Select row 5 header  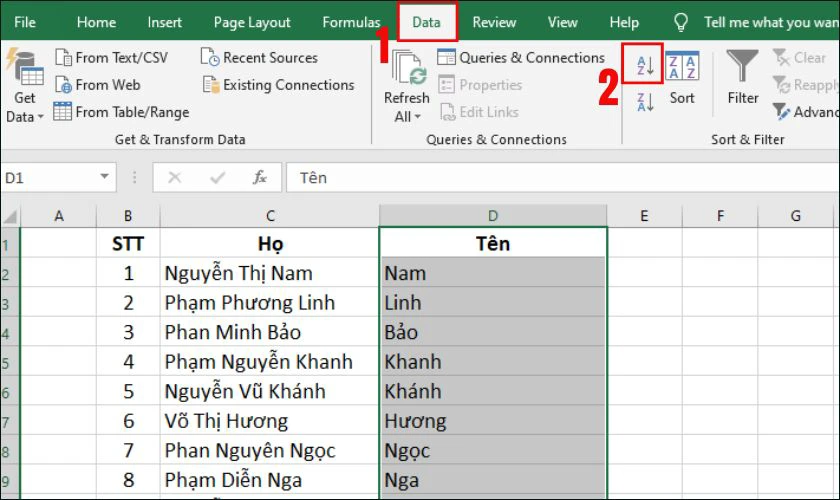(9, 363)
